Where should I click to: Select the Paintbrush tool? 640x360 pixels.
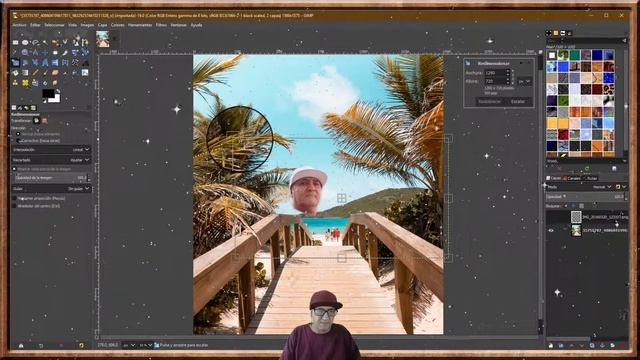[45, 73]
